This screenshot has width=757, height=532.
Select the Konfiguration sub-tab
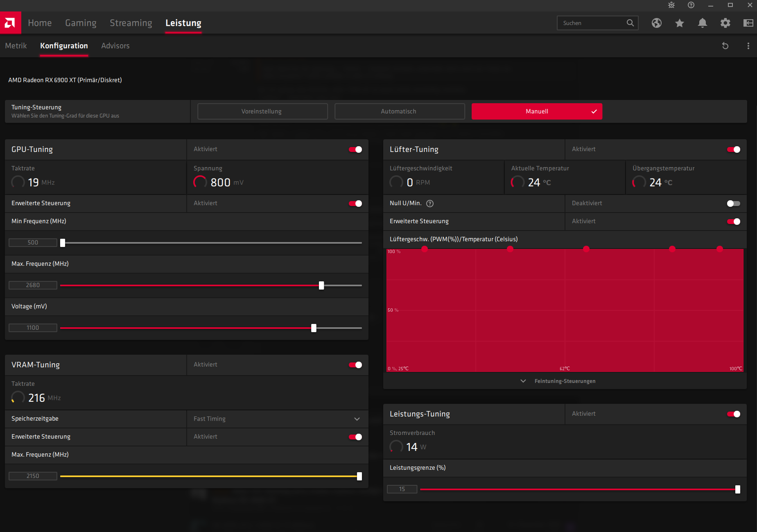point(64,46)
